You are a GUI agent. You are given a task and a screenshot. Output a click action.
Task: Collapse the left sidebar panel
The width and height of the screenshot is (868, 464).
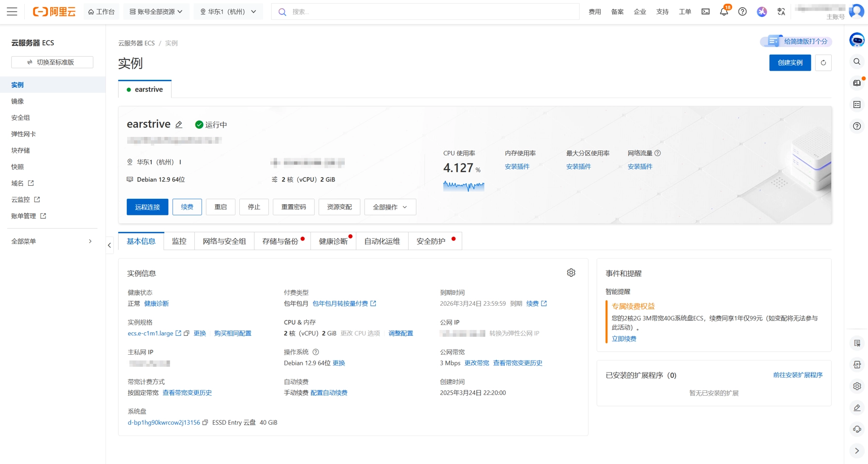109,245
